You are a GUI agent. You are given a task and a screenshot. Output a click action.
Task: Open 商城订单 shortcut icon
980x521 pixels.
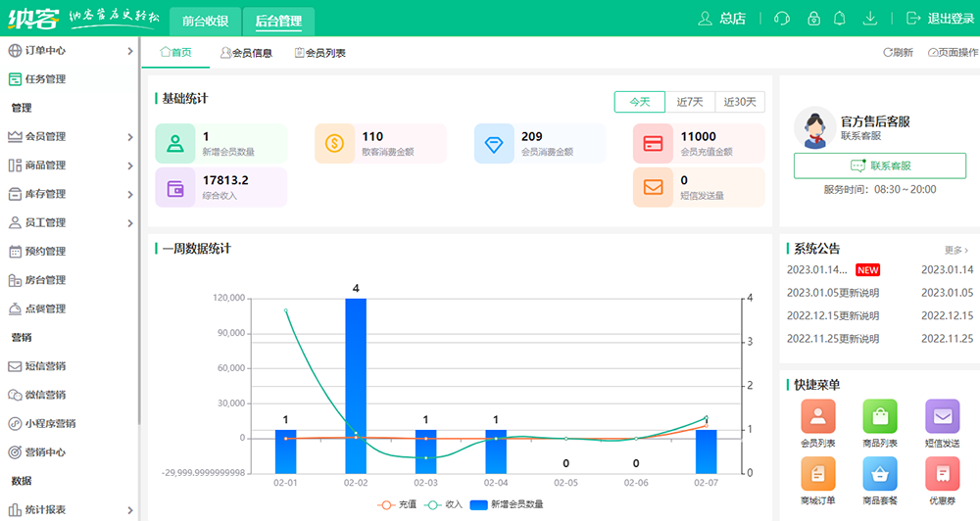[818, 474]
